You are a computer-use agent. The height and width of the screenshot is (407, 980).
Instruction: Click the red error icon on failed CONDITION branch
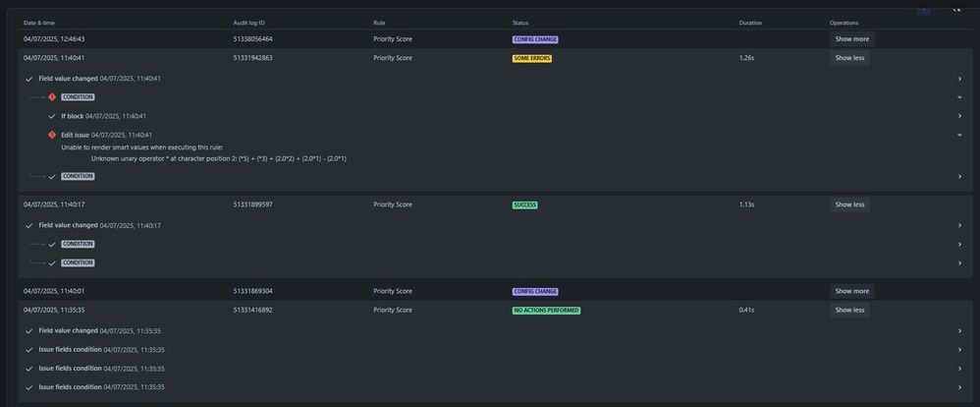(x=52, y=97)
